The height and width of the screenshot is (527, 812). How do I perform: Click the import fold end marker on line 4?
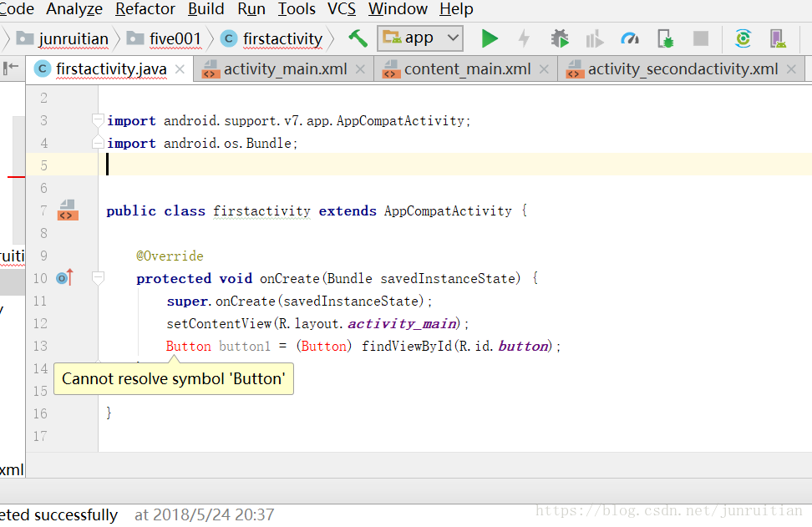pos(98,143)
